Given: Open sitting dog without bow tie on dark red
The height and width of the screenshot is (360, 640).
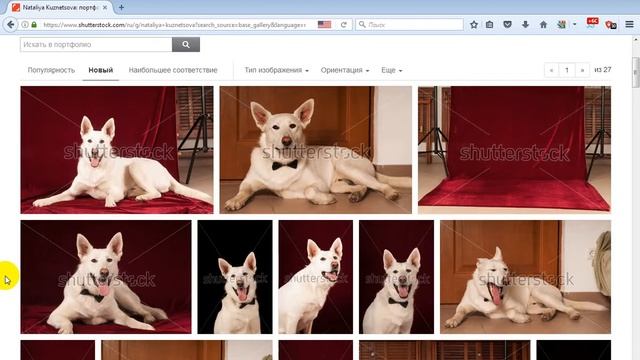Looking at the screenshot, I should pyautogui.click(x=316, y=277).
